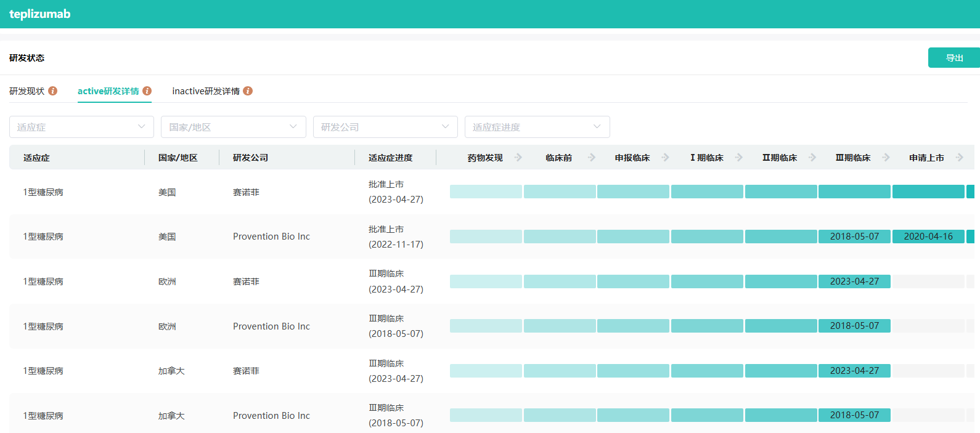Open the 适应症 filter dropdown

click(81, 127)
